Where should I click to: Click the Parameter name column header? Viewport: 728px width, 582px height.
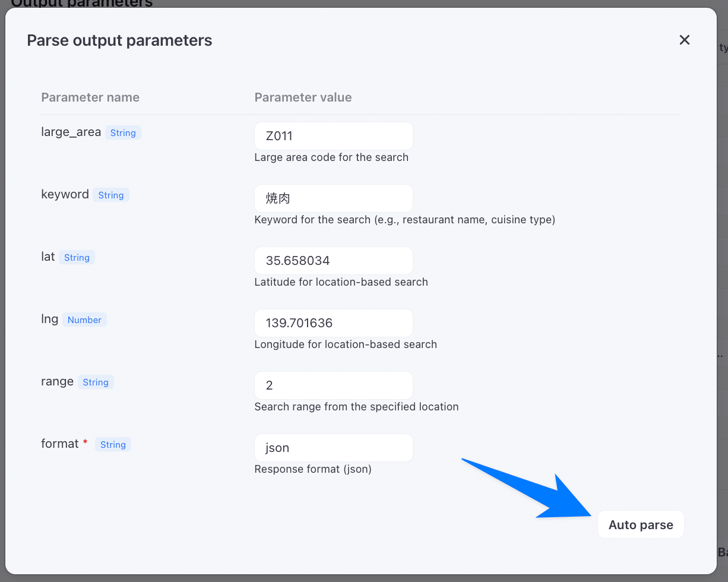[90, 97]
